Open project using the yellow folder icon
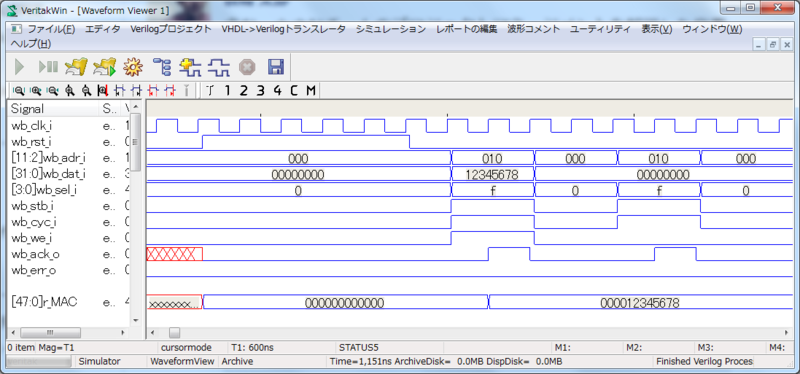This screenshot has width=800, height=374. coord(76,67)
